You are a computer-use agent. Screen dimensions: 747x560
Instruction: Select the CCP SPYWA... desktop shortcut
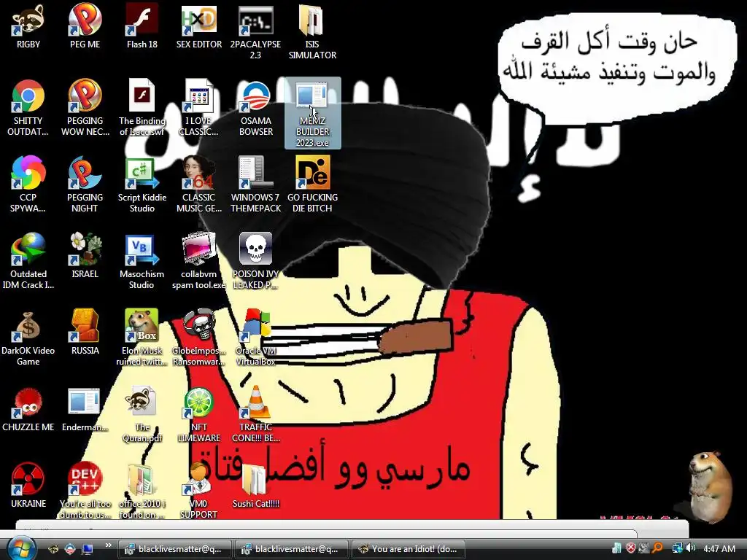tap(28, 184)
